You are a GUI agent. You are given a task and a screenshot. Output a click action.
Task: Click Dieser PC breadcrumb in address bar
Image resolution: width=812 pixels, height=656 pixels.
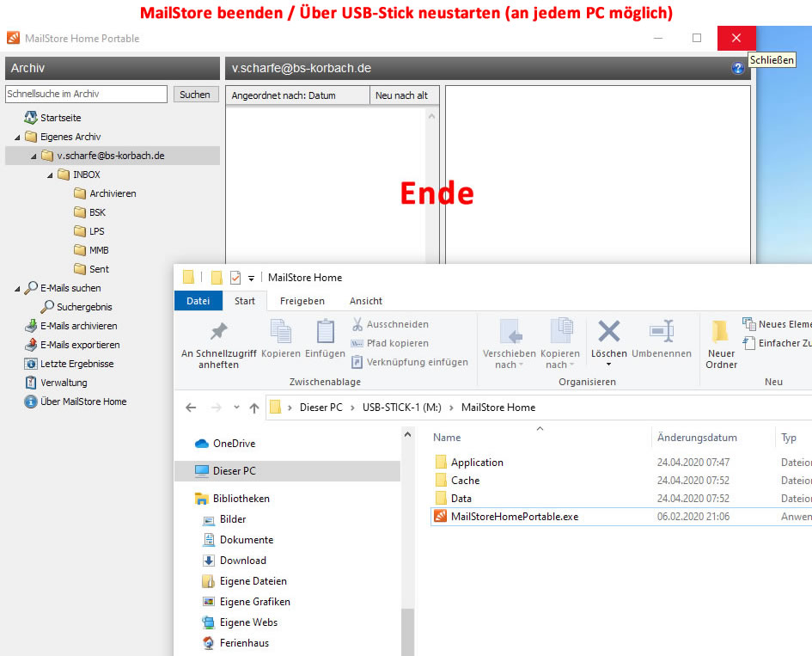321,408
